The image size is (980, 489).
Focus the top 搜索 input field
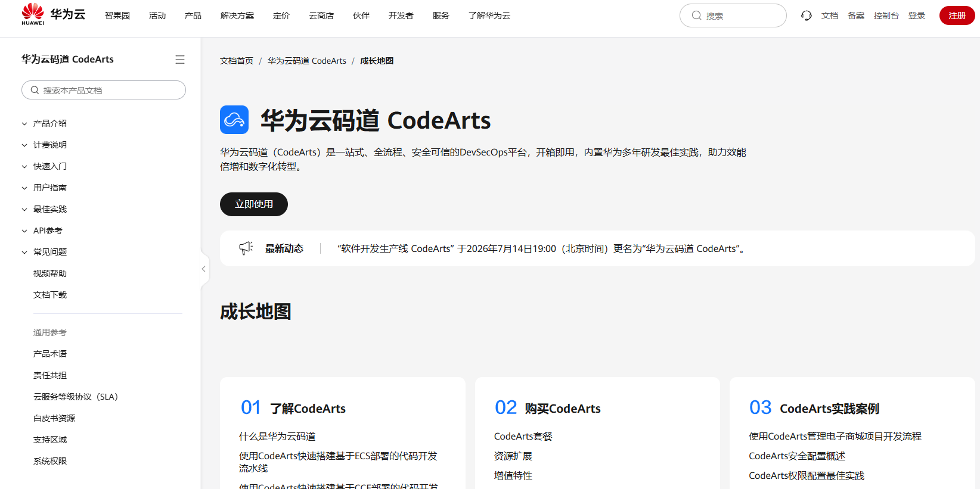point(733,15)
